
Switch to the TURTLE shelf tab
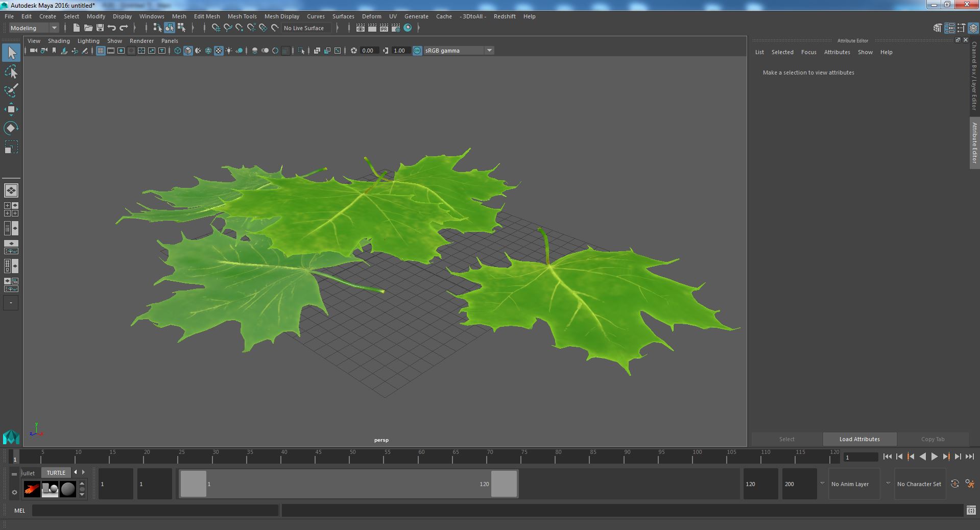pyautogui.click(x=56, y=473)
